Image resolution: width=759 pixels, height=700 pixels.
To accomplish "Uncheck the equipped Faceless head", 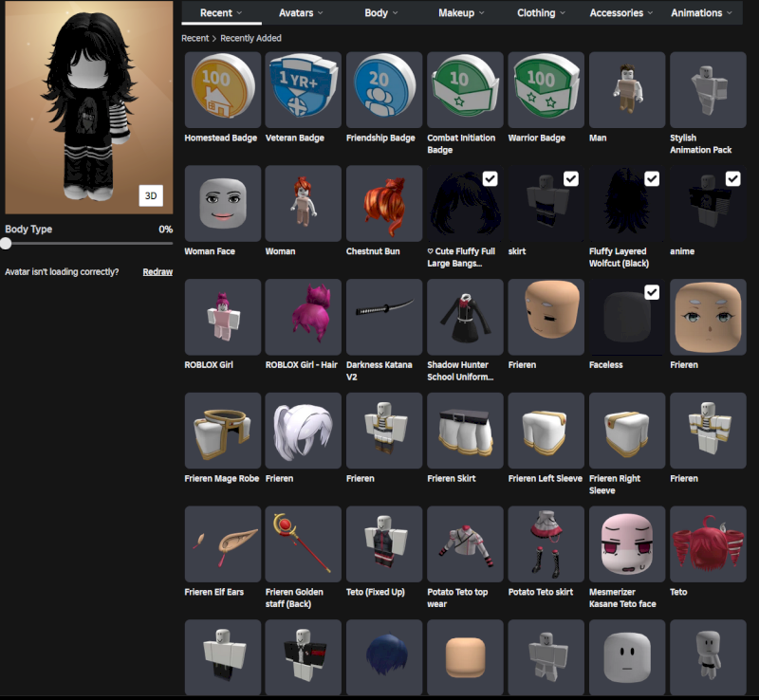I will 652,292.
